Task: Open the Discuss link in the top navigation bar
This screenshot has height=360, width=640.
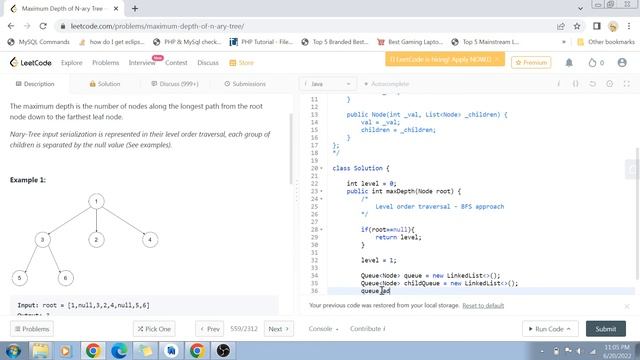Action: tap(208, 62)
